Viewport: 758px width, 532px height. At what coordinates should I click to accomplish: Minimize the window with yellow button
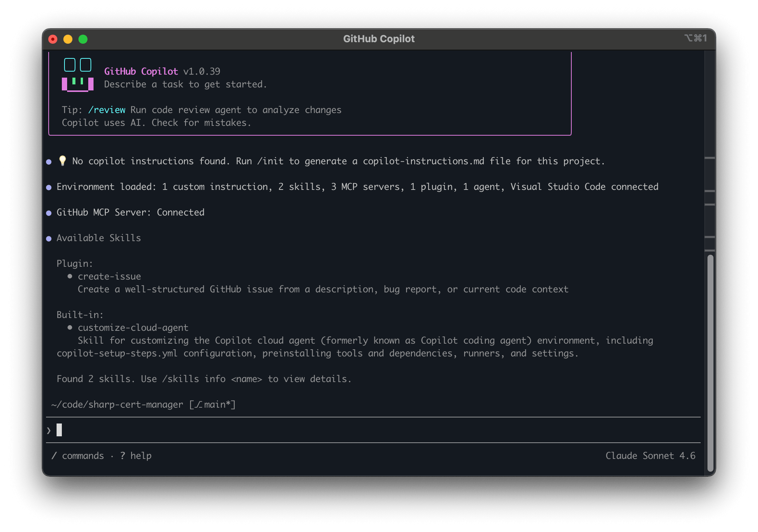68,39
